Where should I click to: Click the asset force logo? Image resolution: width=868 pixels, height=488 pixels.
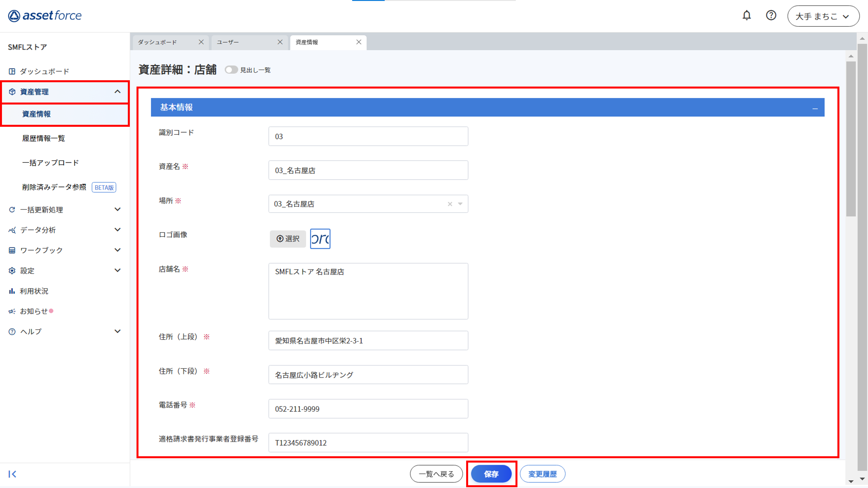45,16
